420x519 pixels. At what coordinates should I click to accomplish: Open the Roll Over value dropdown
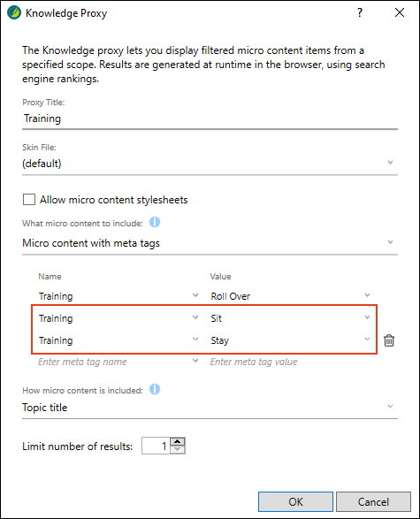(367, 295)
